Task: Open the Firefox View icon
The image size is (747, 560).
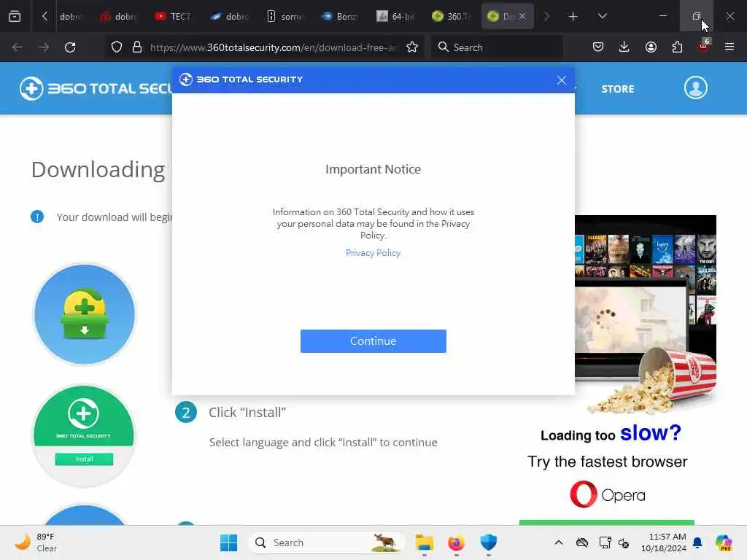Action: click(15, 16)
